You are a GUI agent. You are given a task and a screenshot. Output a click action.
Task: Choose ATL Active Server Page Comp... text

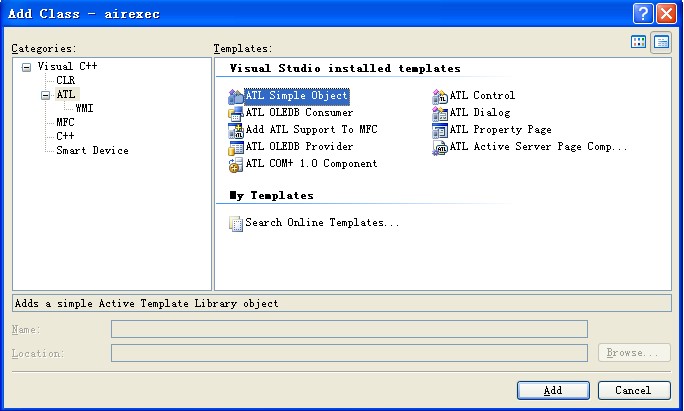point(538,147)
